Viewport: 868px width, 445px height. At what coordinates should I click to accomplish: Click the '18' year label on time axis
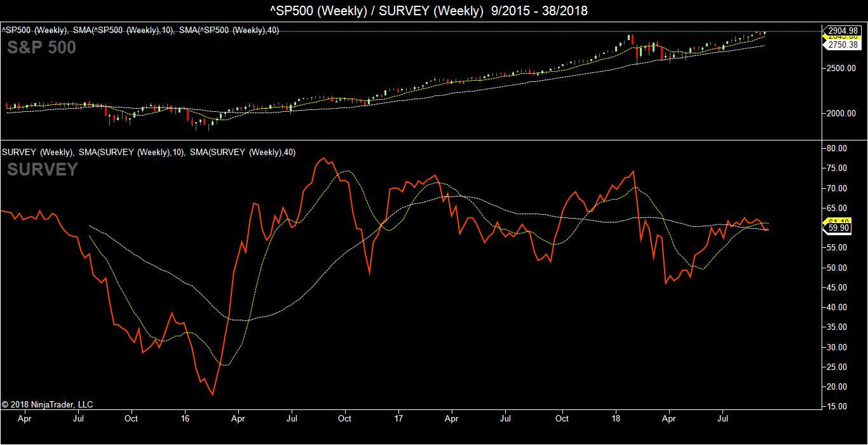616,420
